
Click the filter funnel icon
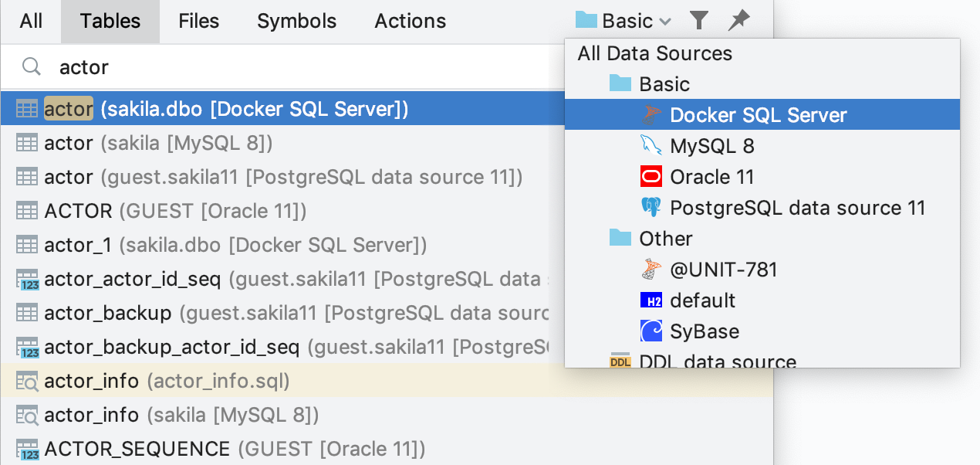[699, 21]
